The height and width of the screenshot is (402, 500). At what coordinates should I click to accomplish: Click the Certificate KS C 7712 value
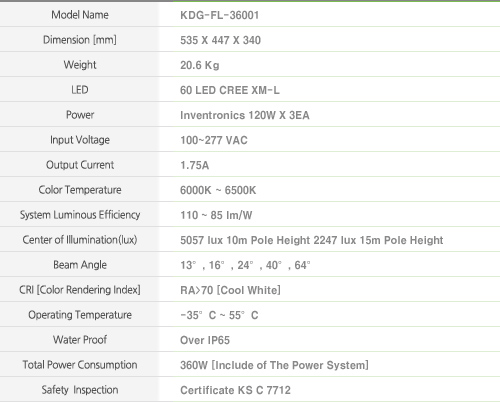pyautogui.click(x=235, y=390)
